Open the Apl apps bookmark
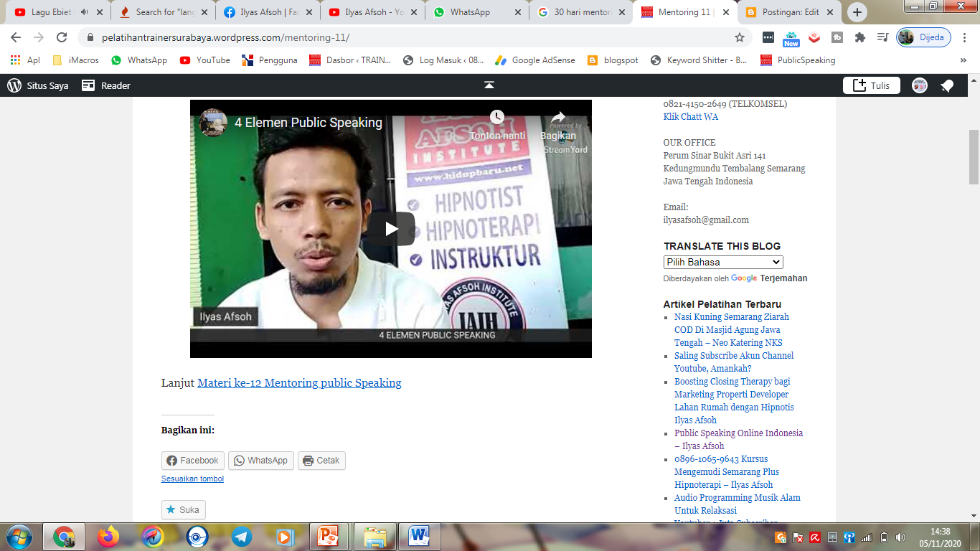The height and width of the screenshot is (551, 980). 26,60
